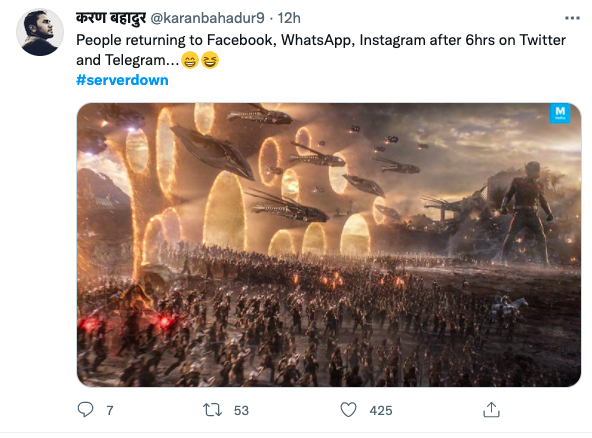Retweet using the retweet arrows icon
The height and width of the screenshot is (438, 592).
tap(212, 410)
